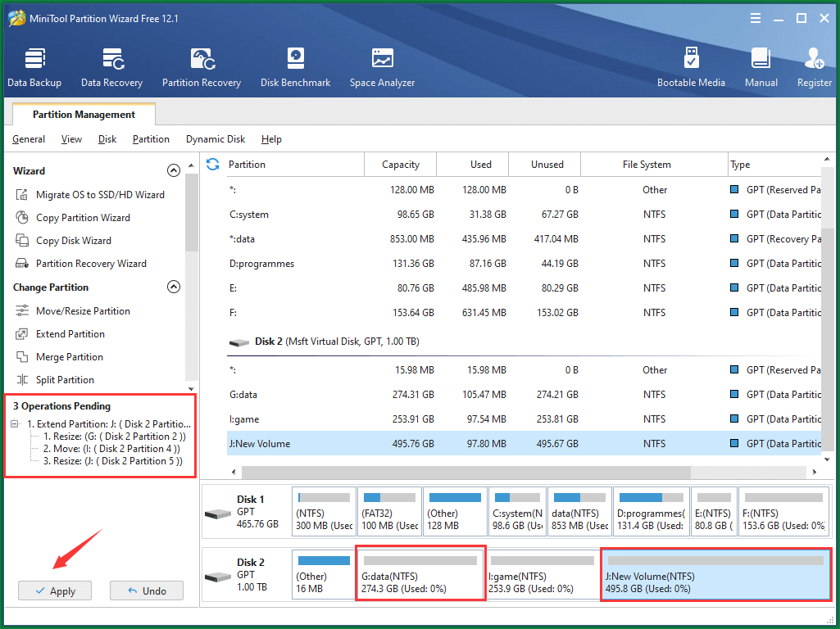
Task: Create Bootable Media
Action: (x=691, y=67)
